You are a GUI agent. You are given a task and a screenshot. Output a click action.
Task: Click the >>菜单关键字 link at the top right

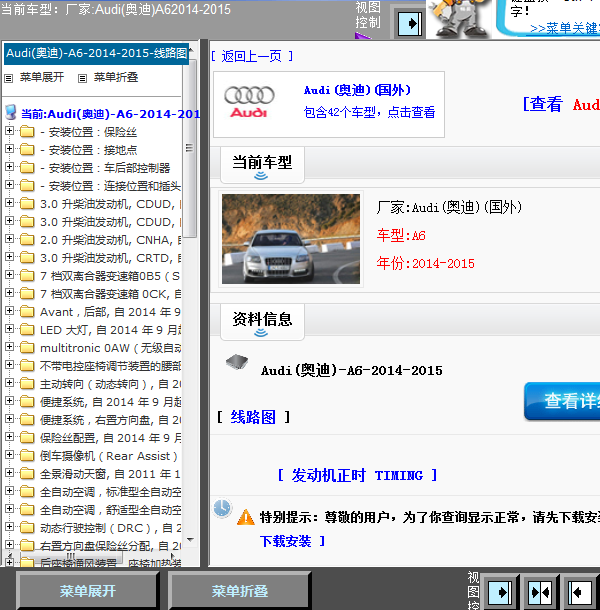click(564, 28)
